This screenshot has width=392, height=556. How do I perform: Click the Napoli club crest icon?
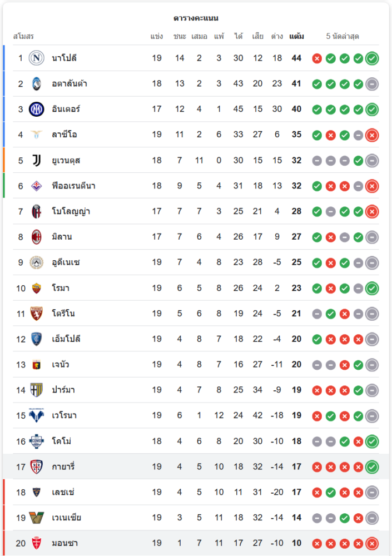tap(37, 58)
